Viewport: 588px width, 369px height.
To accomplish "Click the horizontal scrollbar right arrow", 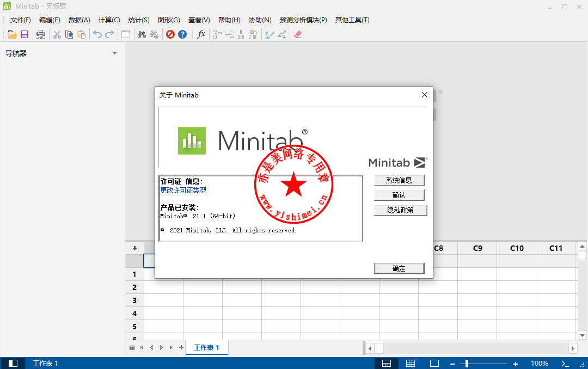I will [x=573, y=348].
